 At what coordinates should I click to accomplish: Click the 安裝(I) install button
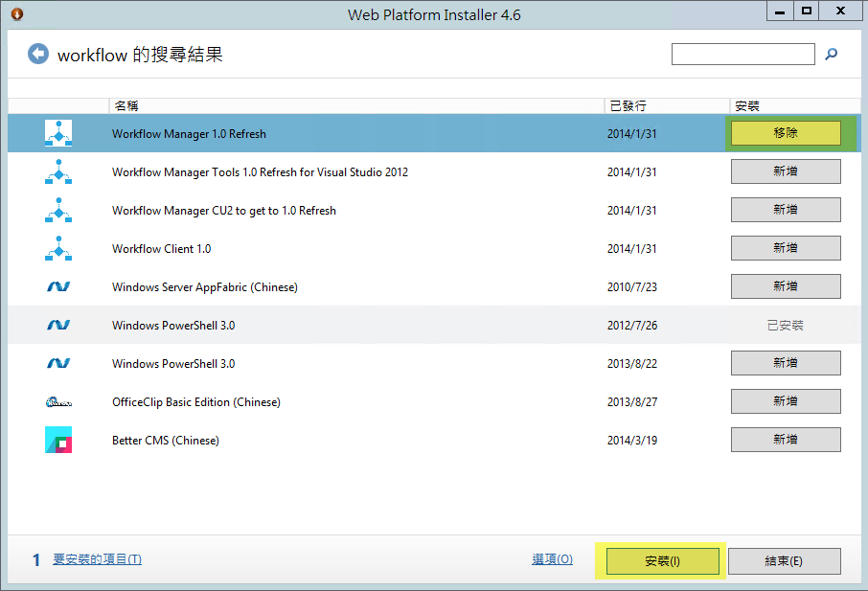coord(663,561)
